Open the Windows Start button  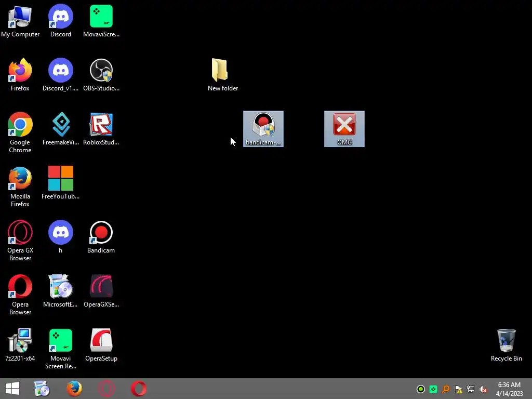[x=12, y=389]
